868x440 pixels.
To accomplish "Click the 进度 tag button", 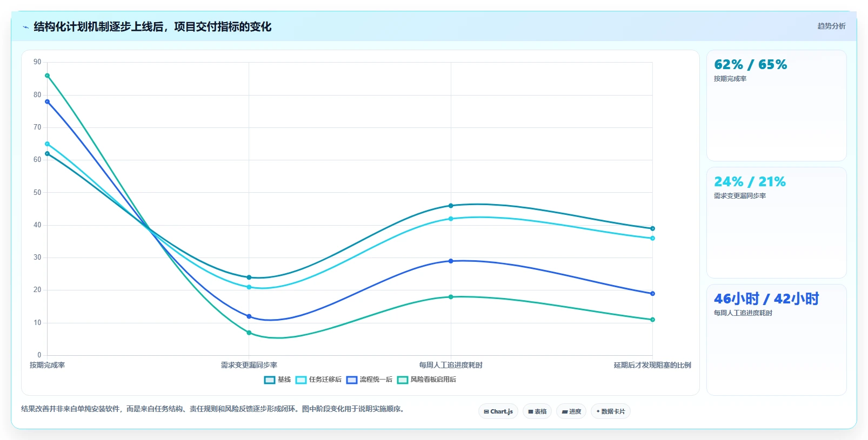I will pyautogui.click(x=571, y=411).
